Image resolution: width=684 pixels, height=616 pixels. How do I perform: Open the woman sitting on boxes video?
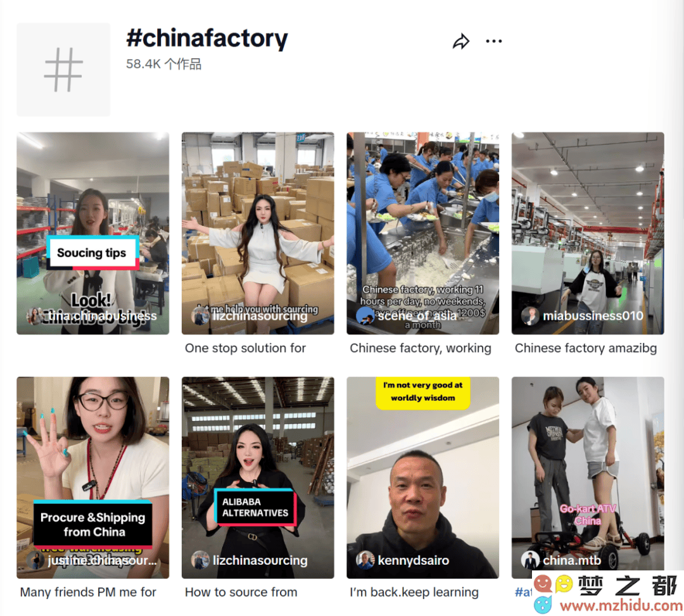(x=258, y=233)
